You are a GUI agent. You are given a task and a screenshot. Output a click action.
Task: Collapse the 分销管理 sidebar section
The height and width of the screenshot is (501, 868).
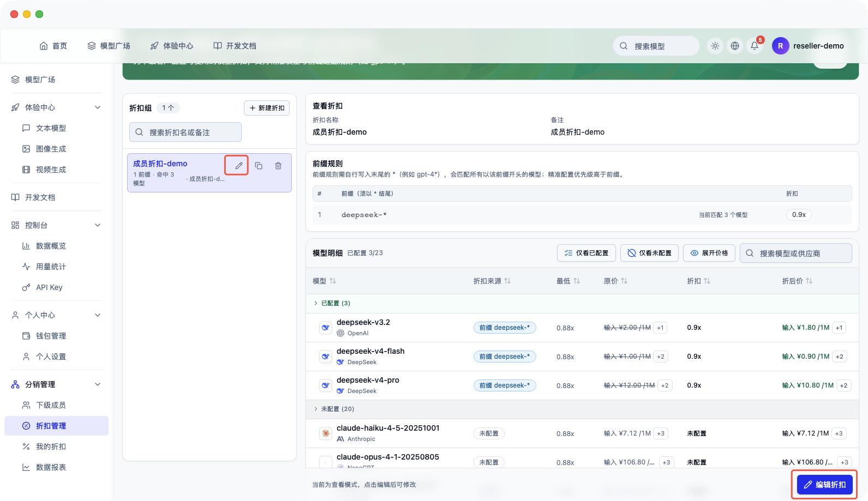(x=98, y=384)
